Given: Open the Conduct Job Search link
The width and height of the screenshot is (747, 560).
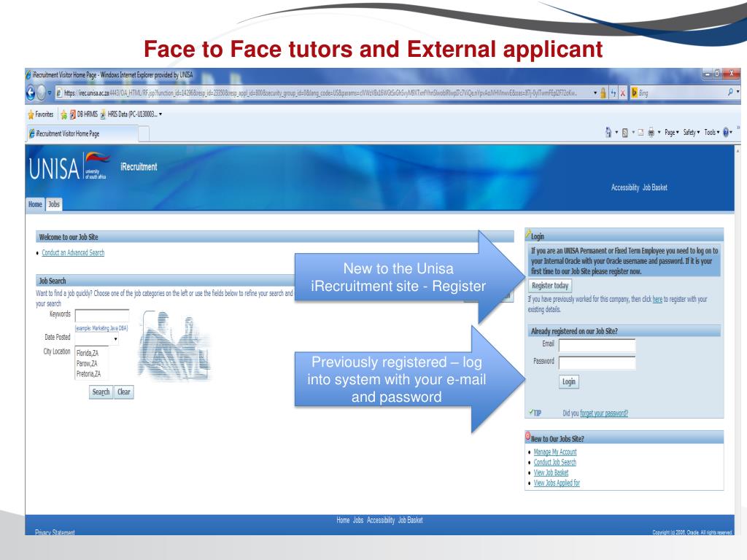Looking at the screenshot, I should tap(554, 462).
